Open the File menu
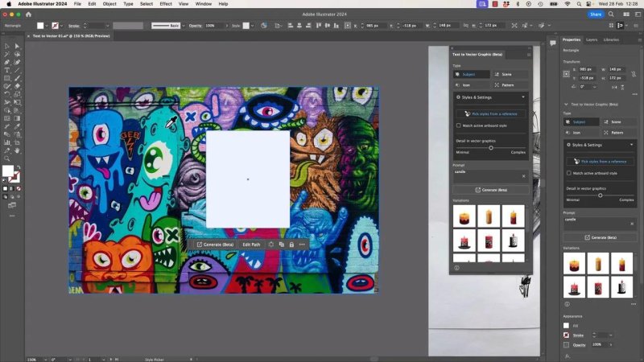 77,4
